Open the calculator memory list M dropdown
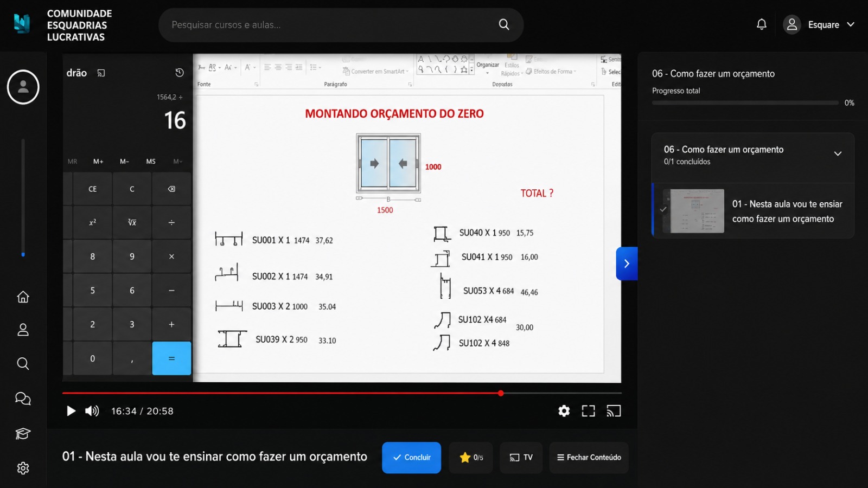The width and height of the screenshot is (868, 488). [177, 162]
